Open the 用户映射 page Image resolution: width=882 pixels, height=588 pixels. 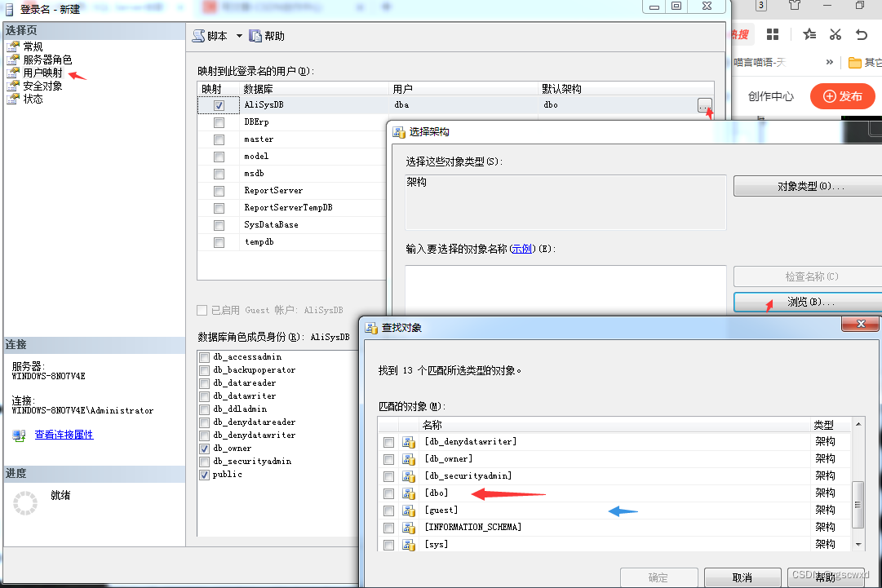(x=42, y=73)
